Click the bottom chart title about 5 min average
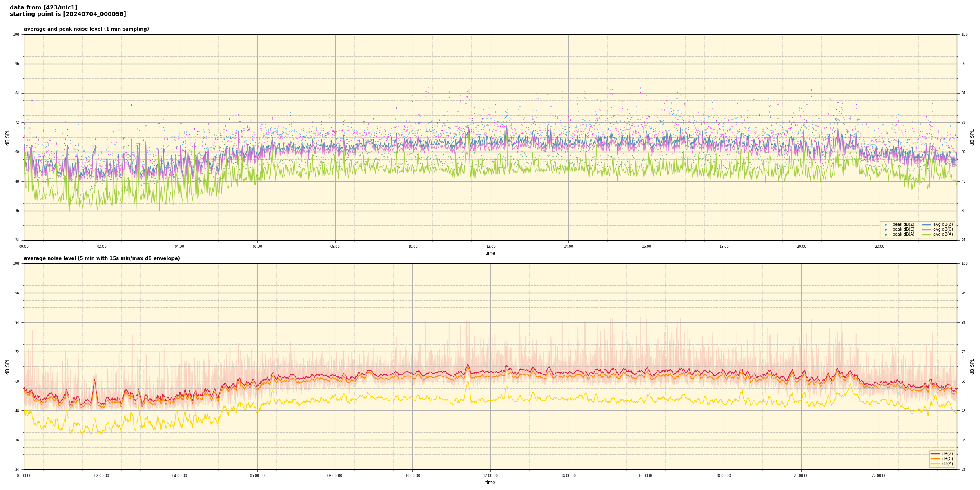The image size is (980, 490). [x=102, y=258]
